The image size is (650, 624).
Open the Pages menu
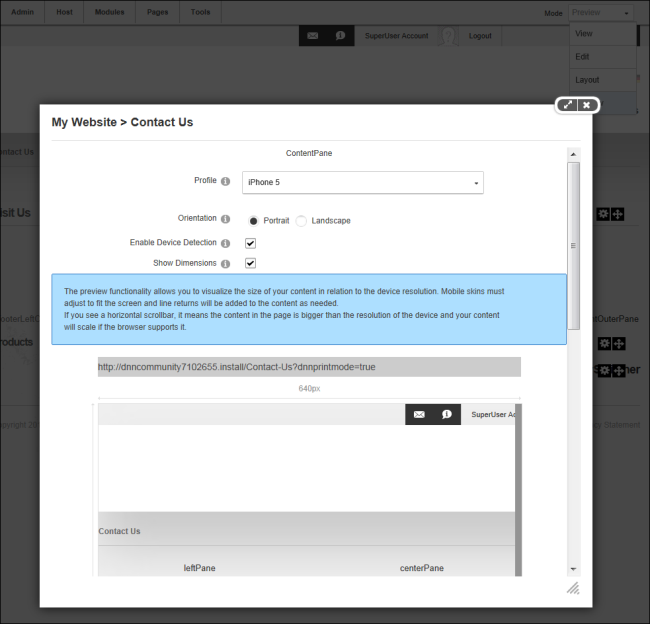tap(158, 12)
